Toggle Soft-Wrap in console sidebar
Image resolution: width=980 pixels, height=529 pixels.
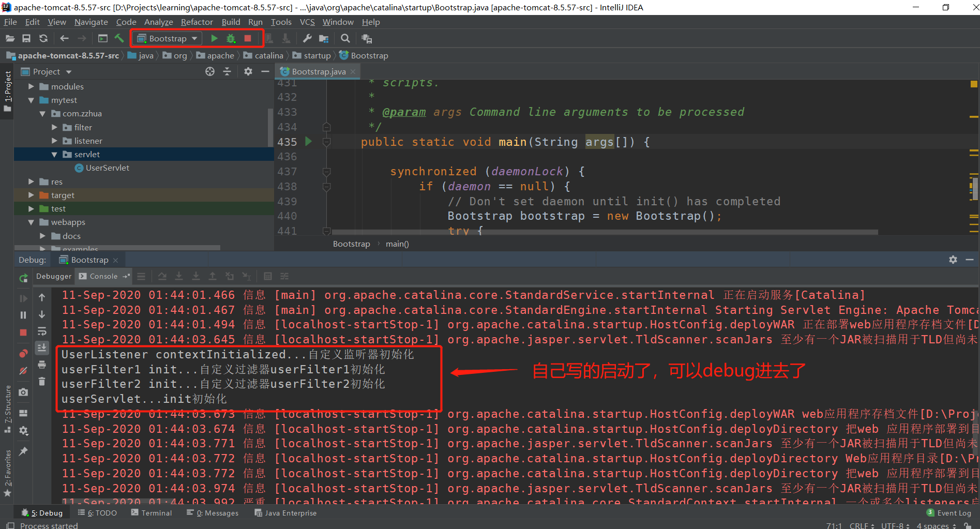(42, 331)
